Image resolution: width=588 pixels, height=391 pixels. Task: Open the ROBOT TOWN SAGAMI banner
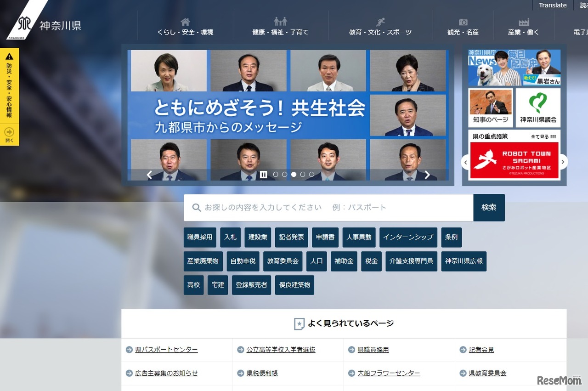click(514, 160)
